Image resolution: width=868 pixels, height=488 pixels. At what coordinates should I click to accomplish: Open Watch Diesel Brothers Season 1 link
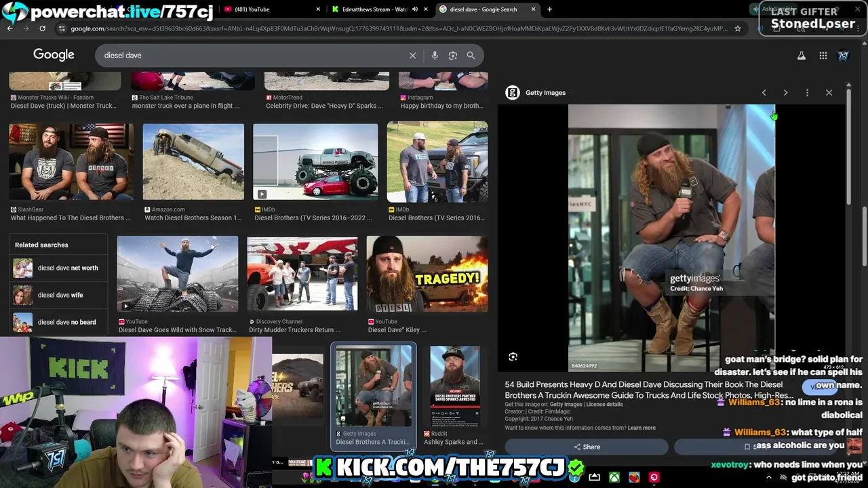(193, 218)
